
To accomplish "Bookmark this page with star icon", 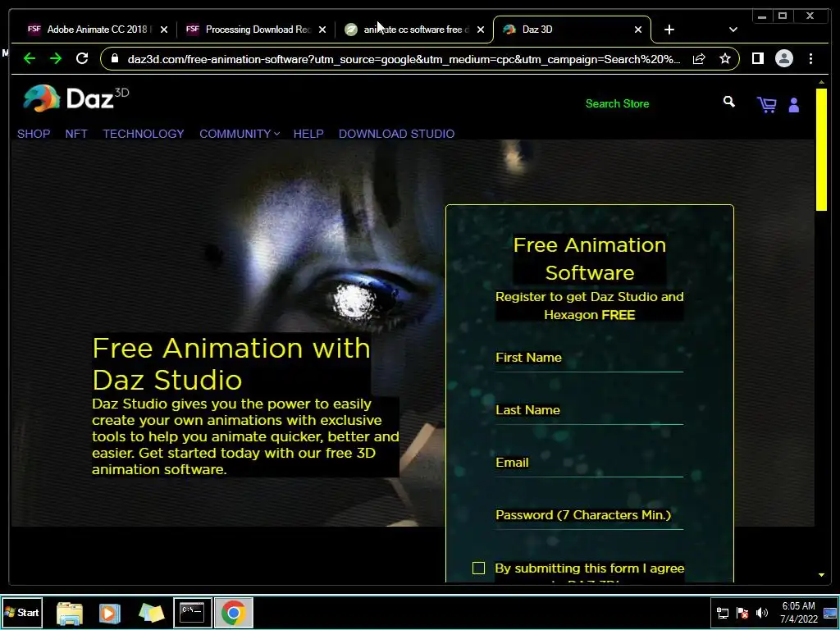I will pos(725,58).
